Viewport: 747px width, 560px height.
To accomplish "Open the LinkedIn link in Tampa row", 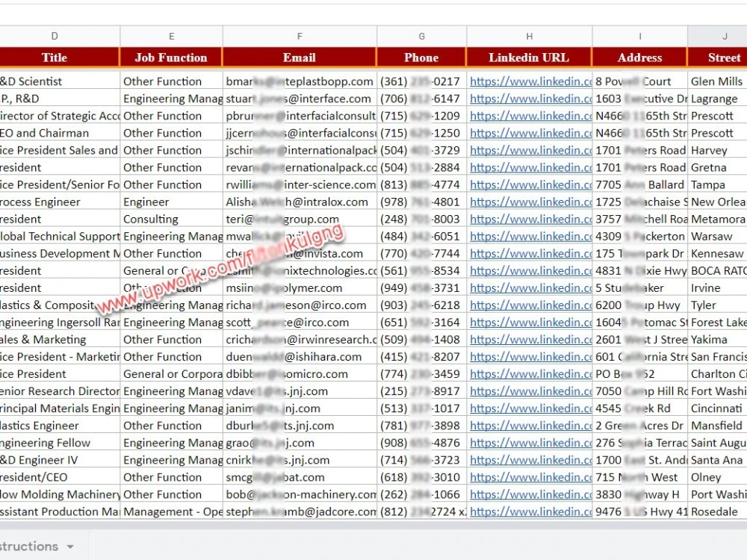I will pyautogui.click(x=530, y=184).
